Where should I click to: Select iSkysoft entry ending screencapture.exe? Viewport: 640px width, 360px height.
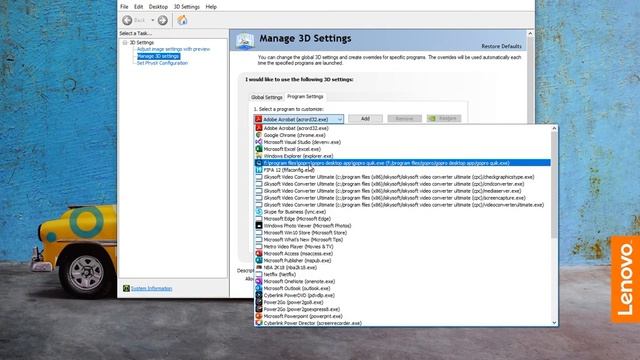coord(402,198)
